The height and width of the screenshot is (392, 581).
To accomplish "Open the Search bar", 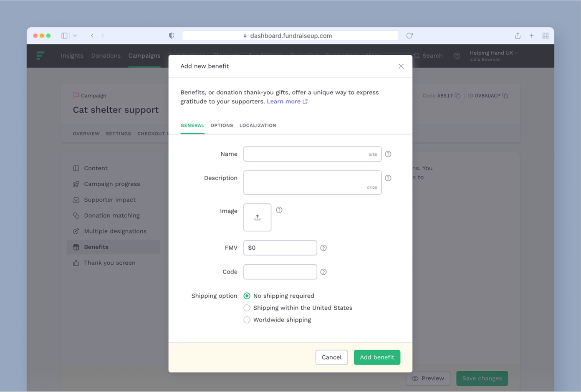I will click(428, 56).
